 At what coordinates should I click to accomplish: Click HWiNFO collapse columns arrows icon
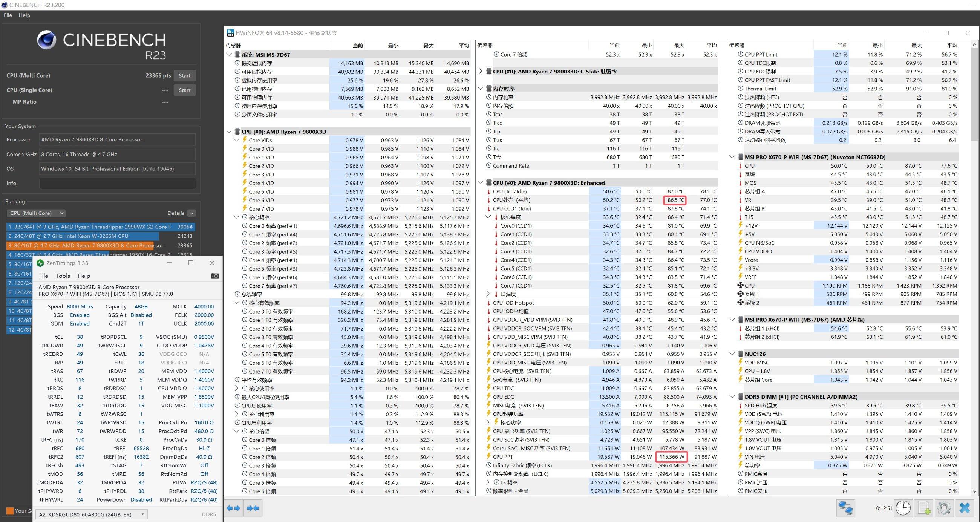[253, 508]
